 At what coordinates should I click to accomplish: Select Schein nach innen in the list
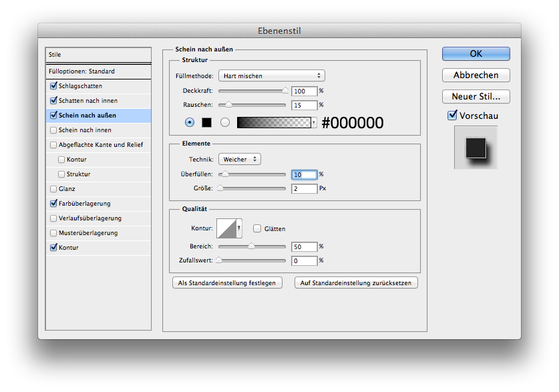[85, 130]
